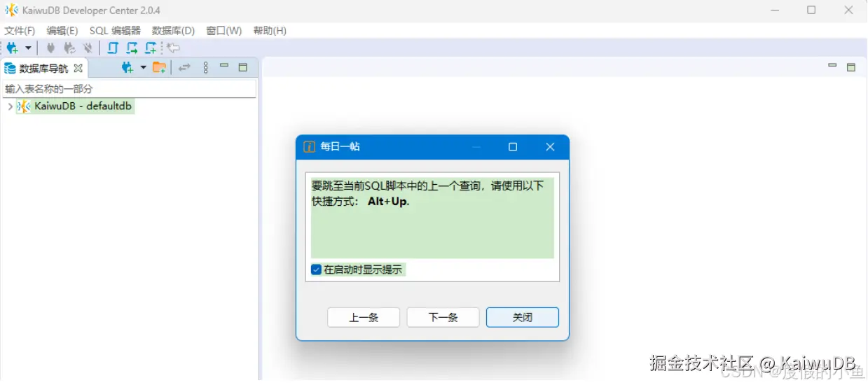Click the back arrow icon in main toolbar
This screenshot has height=385, width=868.
[173, 48]
